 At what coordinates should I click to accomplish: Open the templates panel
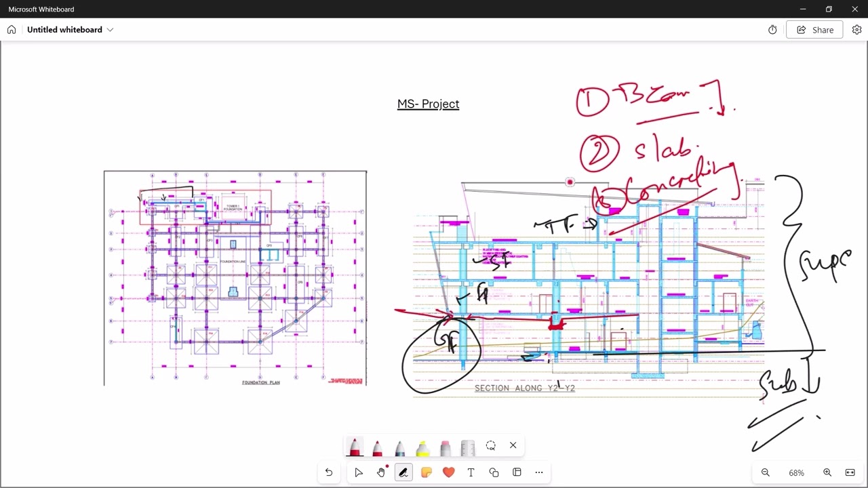(517, 472)
